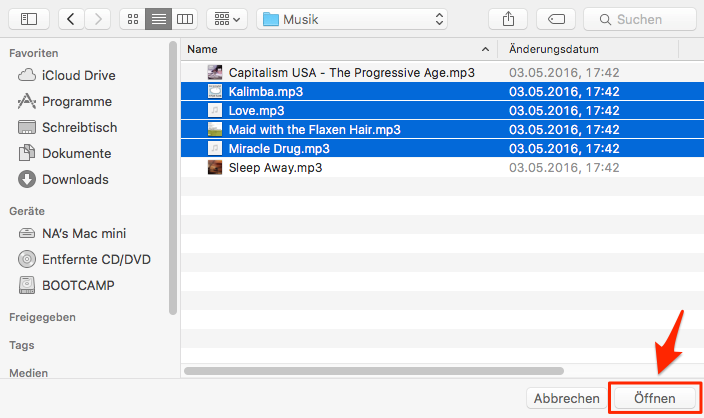Viewport: 704px width, 418px height.
Task: Click the Mac mini device icon
Action: tap(27, 233)
